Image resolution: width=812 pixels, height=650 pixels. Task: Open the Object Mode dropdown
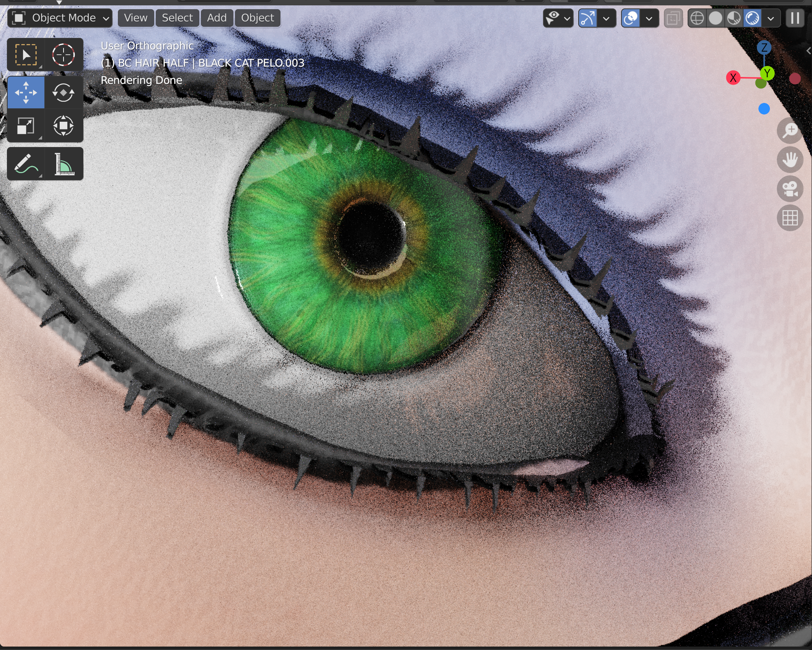[x=60, y=18]
